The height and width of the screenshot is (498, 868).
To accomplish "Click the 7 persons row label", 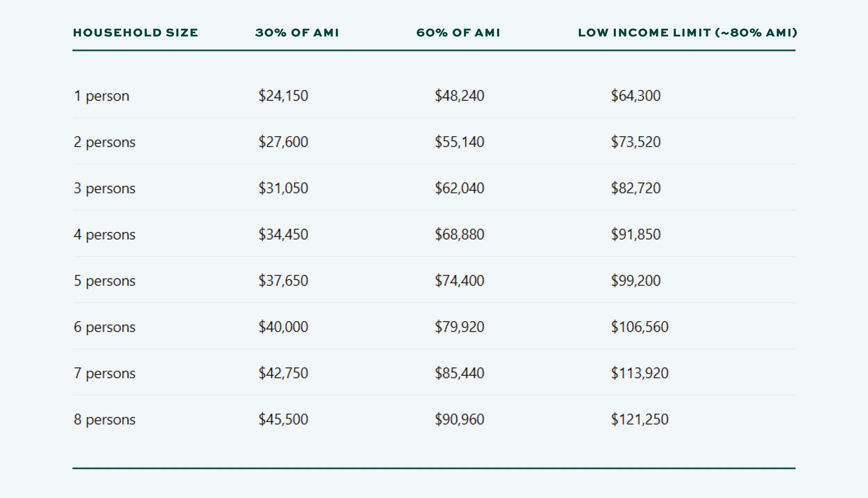I will click(x=105, y=373).
